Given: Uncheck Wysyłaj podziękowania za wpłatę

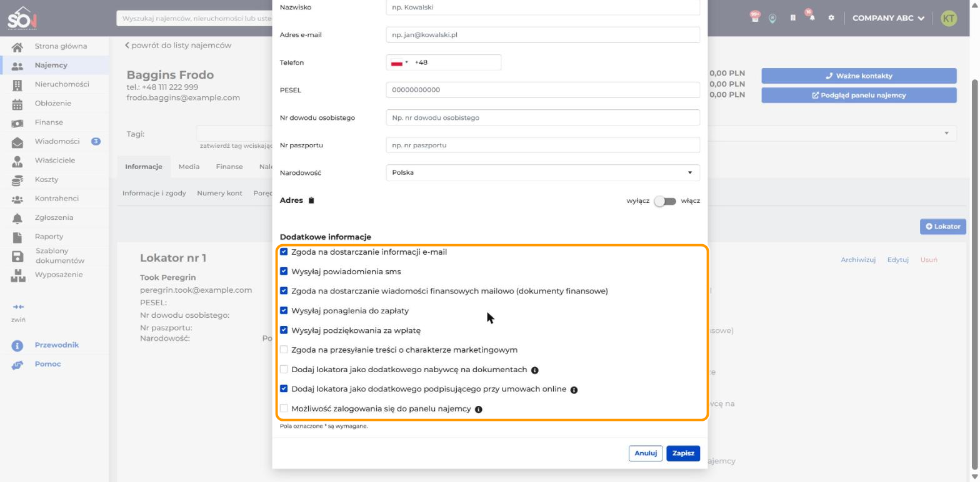Looking at the screenshot, I should click(x=284, y=330).
